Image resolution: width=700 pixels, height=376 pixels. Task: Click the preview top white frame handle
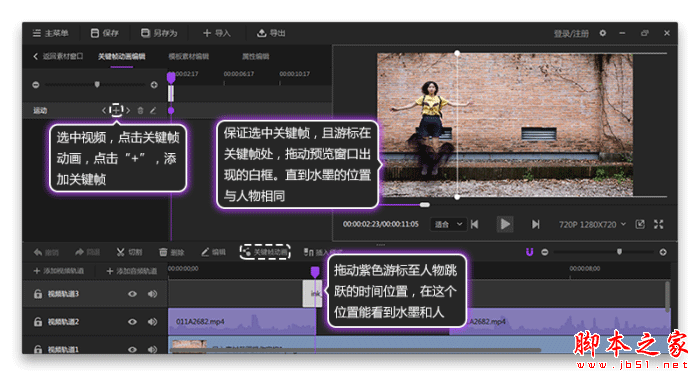point(457,53)
